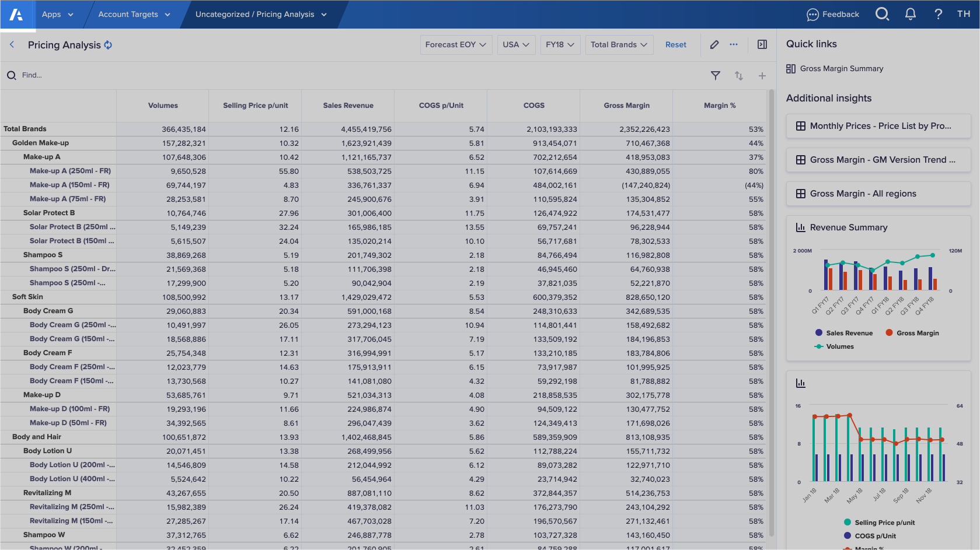980x550 pixels.
Task: Open the search magnifier in top bar
Action: (882, 14)
